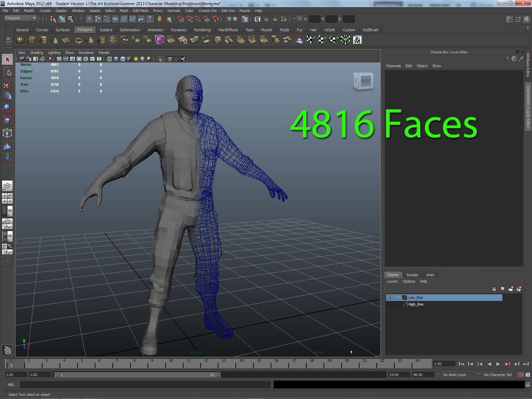Create a polygon sphere from the shelf

click(x=21, y=40)
